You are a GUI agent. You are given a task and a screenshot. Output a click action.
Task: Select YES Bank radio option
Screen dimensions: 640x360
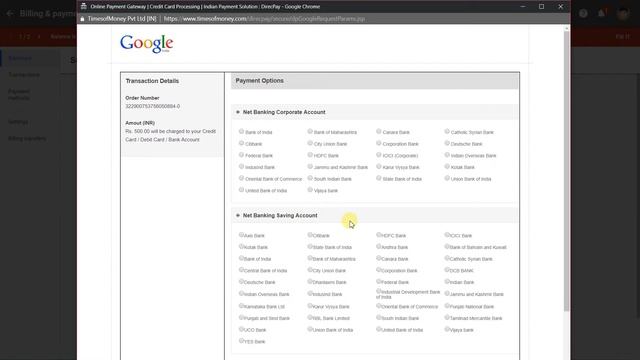tap(241, 341)
